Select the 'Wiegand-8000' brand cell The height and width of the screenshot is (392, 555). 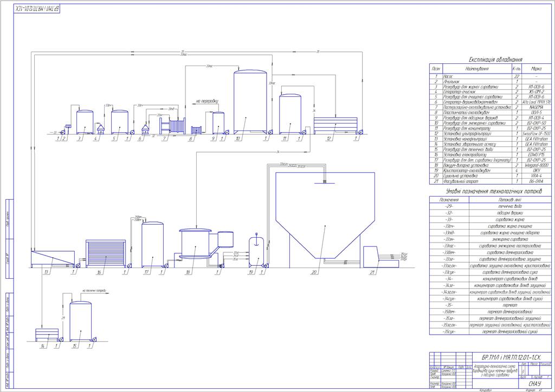pyautogui.click(x=536, y=165)
